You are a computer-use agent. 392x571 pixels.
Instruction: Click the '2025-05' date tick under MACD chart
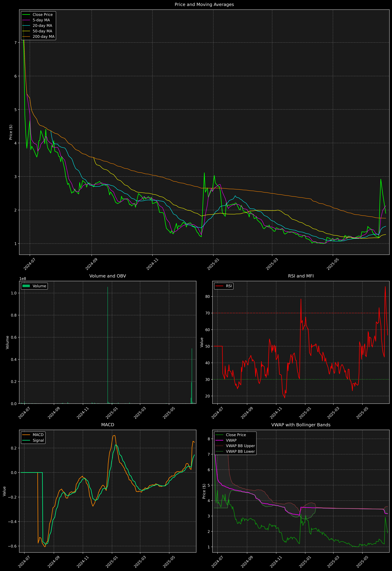tap(169, 562)
